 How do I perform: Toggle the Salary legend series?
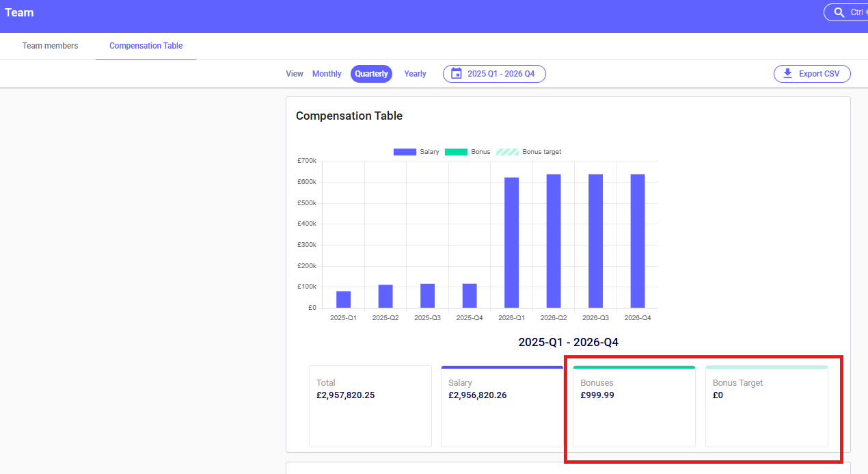[416, 152]
